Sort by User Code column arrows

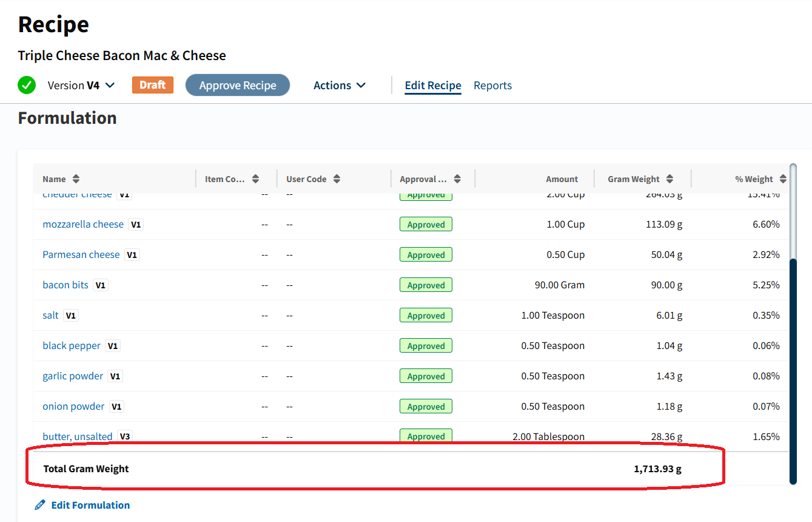(337, 179)
